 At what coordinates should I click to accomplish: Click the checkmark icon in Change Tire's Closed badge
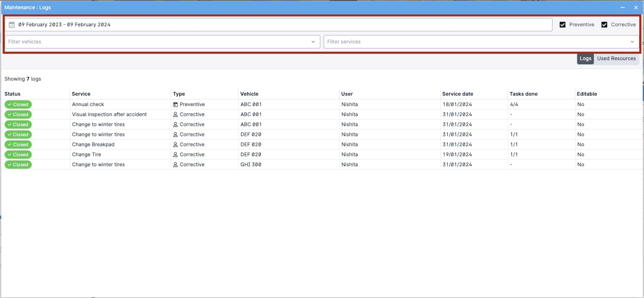point(10,154)
